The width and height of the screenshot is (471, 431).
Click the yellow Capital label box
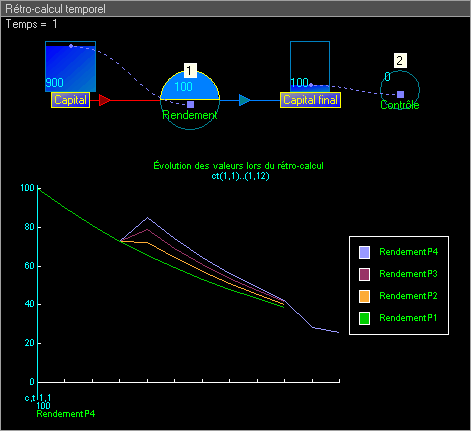(x=70, y=100)
